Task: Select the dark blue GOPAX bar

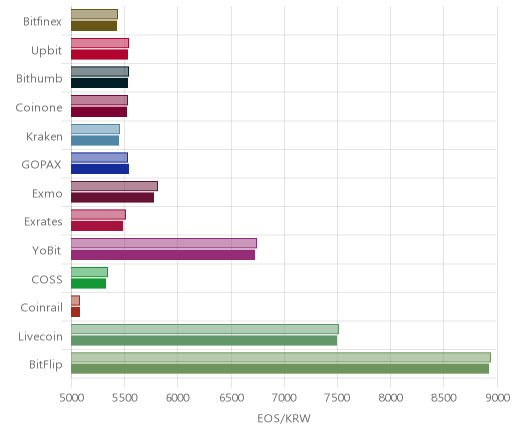Action: click(x=100, y=169)
